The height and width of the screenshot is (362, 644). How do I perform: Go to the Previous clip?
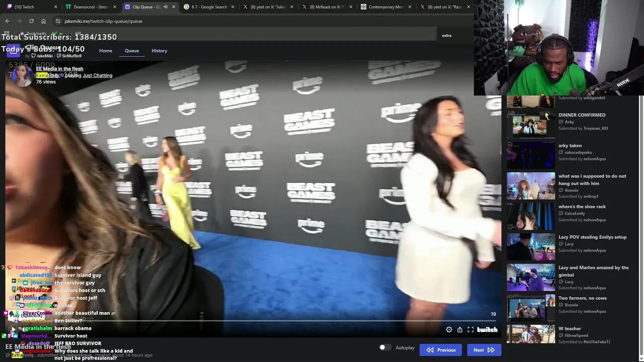441,350
